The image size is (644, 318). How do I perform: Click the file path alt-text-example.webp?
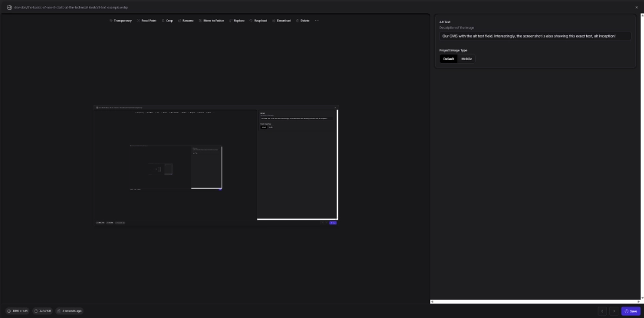[x=71, y=7]
